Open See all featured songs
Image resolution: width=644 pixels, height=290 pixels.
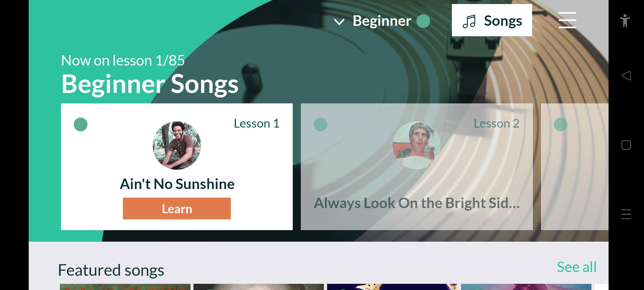(x=577, y=267)
